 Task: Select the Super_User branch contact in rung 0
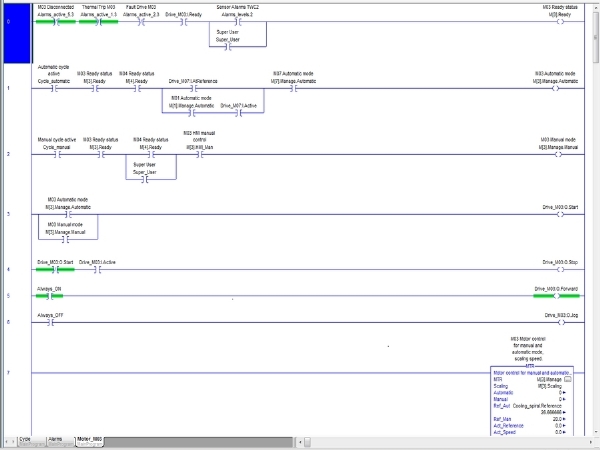coord(228,47)
